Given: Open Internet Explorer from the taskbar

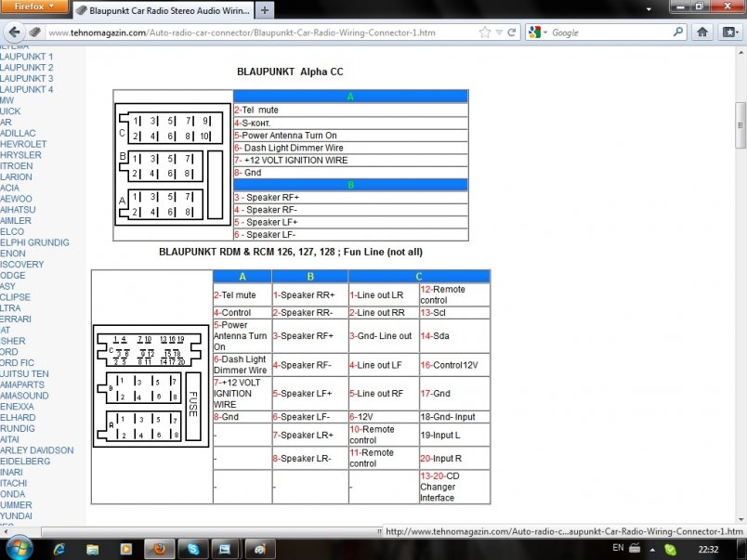Looking at the screenshot, I should [x=60, y=548].
